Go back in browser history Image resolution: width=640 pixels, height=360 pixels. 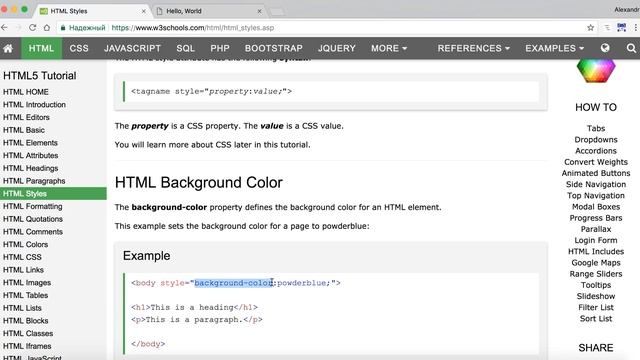click(x=4, y=28)
